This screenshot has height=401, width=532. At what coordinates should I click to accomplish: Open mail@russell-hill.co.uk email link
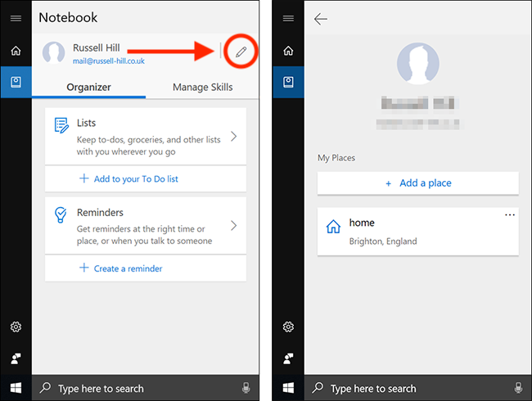click(109, 61)
